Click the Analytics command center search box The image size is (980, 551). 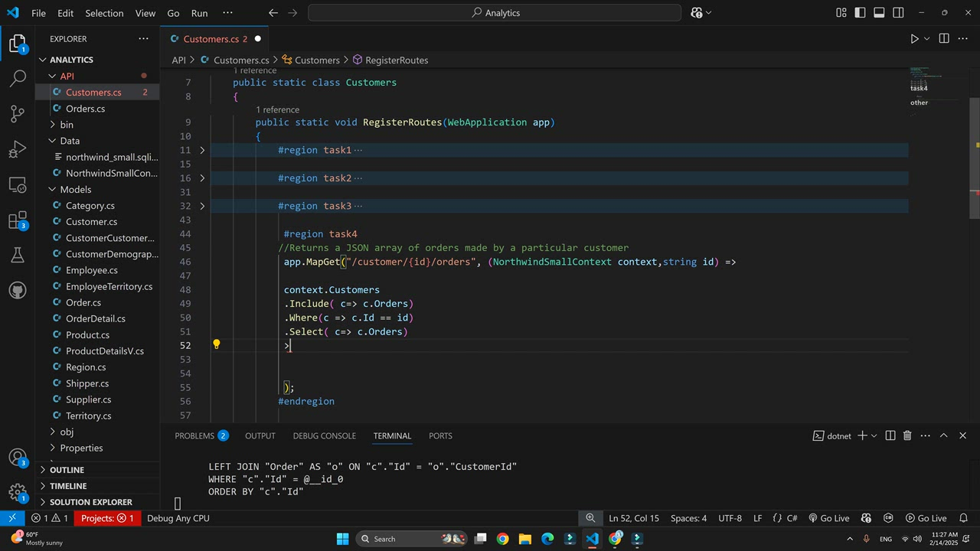click(x=495, y=13)
